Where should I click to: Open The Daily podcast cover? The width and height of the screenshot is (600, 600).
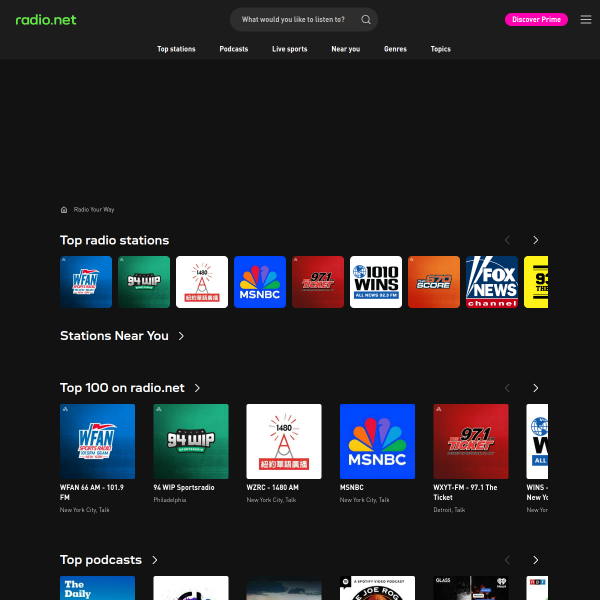pos(98,588)
